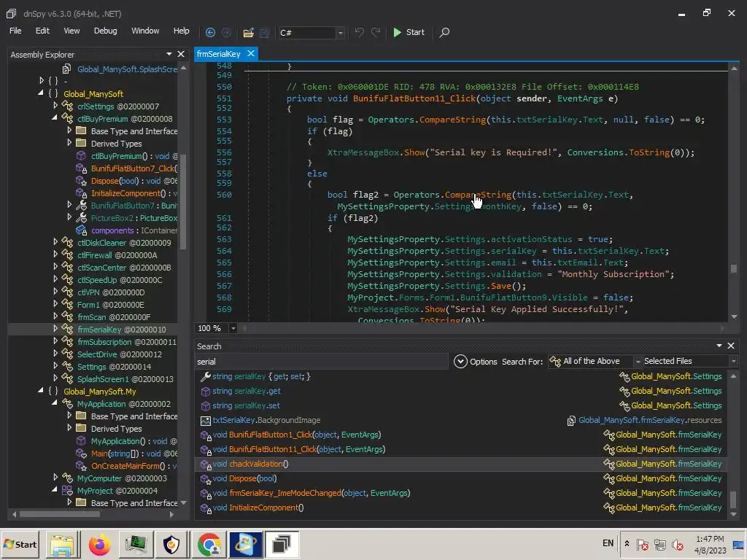The height and width of the screenshot is (560, 747).
Task: Close the Assembly Explorer panel
Action: pyautogui.click(x=181, y=54)
